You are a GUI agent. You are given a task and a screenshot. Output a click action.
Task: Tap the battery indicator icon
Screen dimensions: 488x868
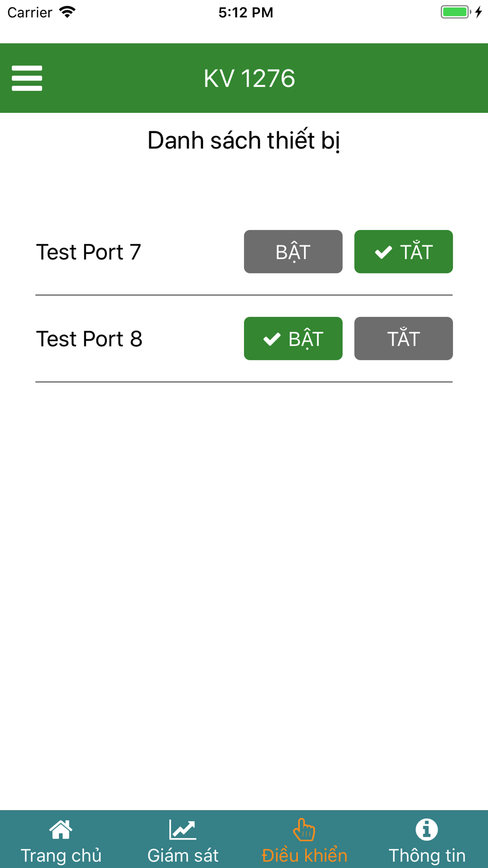coord(456,12)
